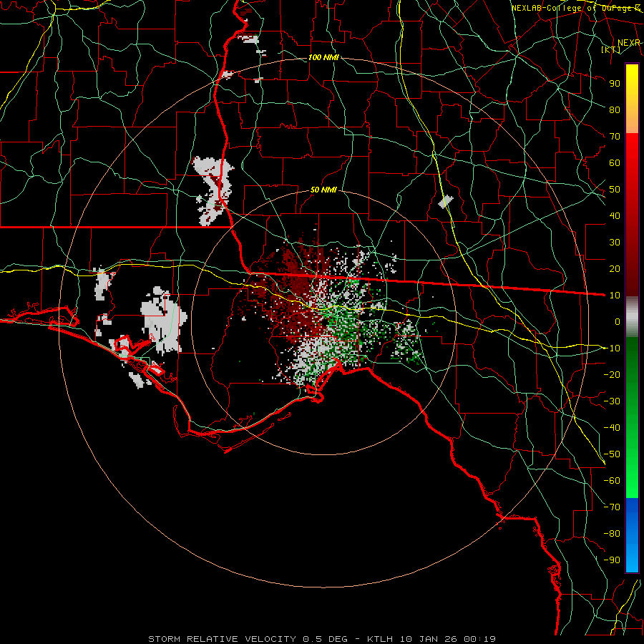This screenshot has height=644, width=644.
Task: Click the positive 70 scale label
Action: click(615, 137)
